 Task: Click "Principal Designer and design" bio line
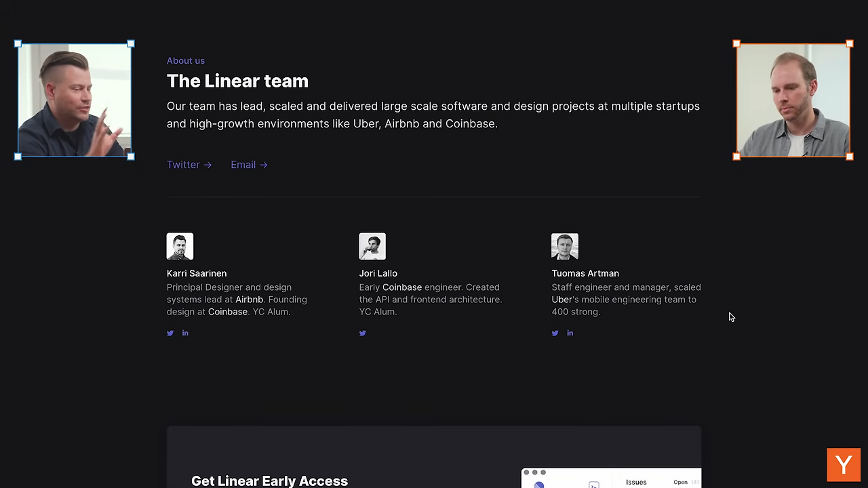229,287
